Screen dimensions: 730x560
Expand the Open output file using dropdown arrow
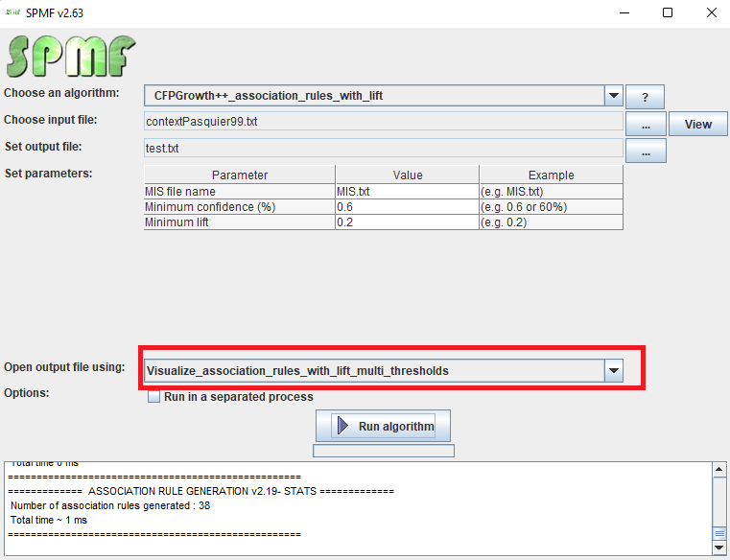coord(614,371)
